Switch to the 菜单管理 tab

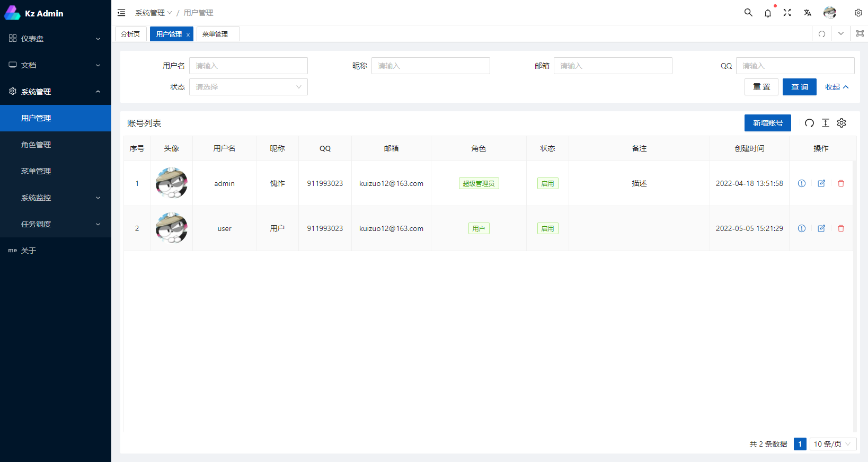(x=215, y=34)
